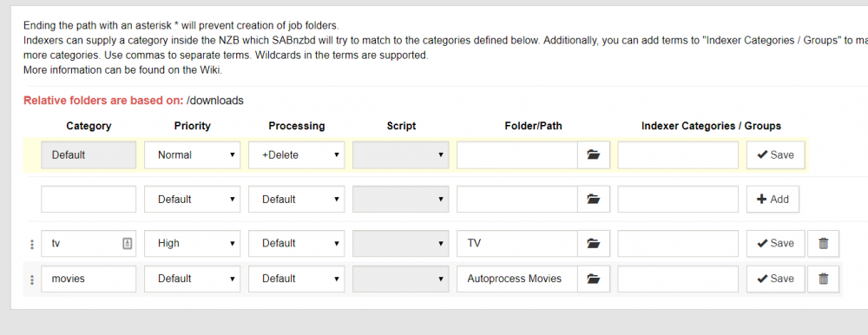The width and height of the screenshot is (868, 335).
Task: Focus the empty new category name field
Action: coord(89,199)
